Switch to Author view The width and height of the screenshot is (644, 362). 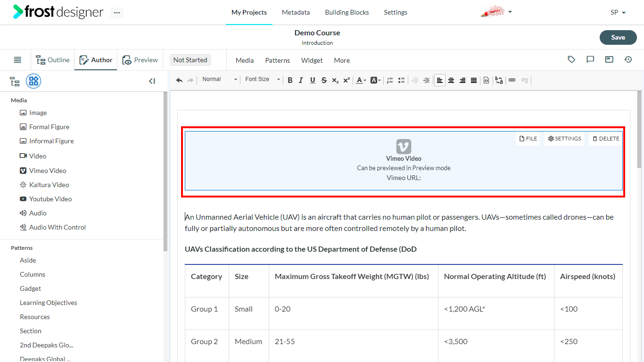96,60
